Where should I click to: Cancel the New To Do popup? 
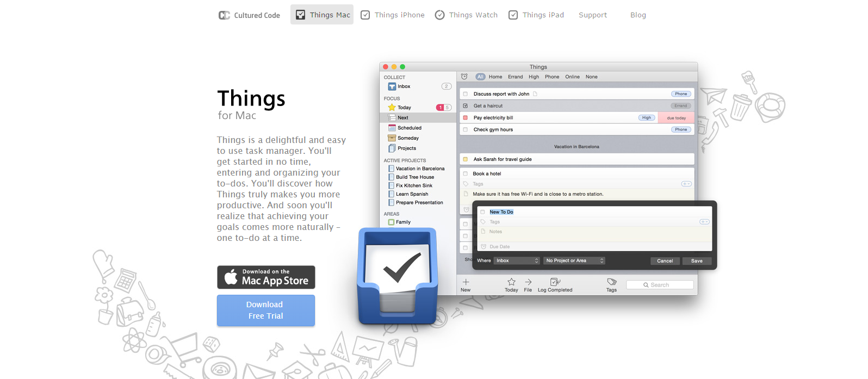(x=665, y=261)
